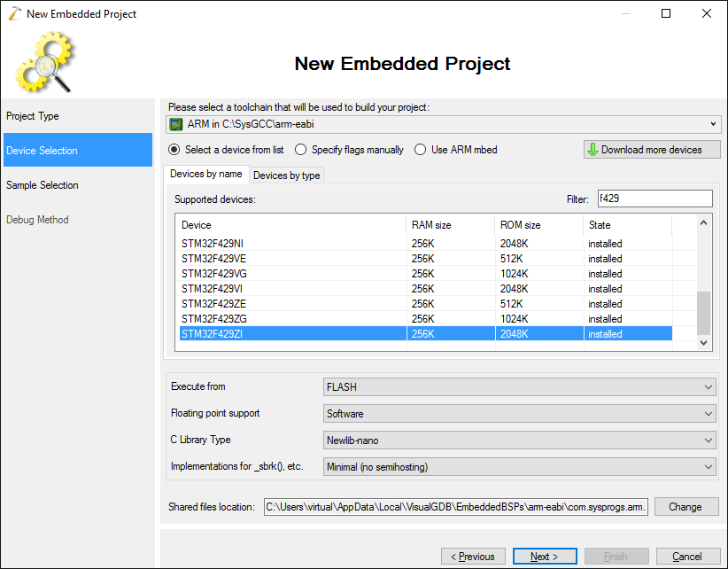Click the ARM toolchain chip icon

coord(176,124)
